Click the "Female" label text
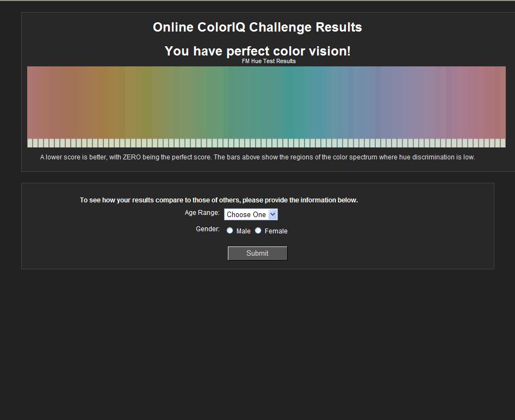 coord(276,231)
